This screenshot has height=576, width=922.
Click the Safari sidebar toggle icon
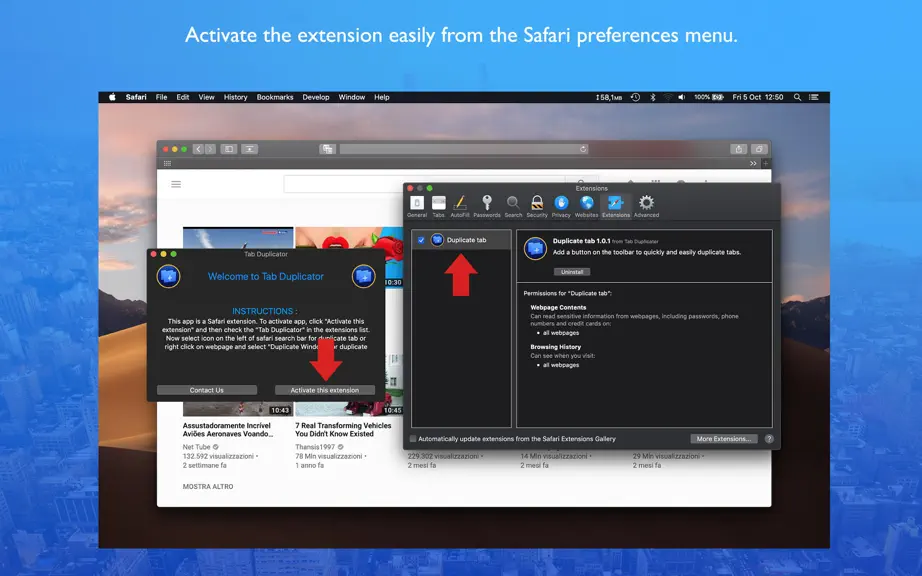(229, 149)
